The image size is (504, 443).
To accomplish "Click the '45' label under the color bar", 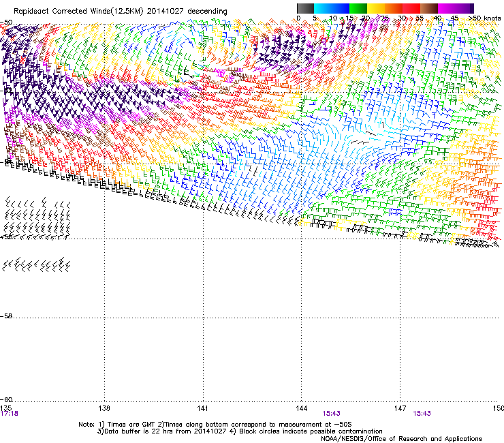I will pos(454,18).
